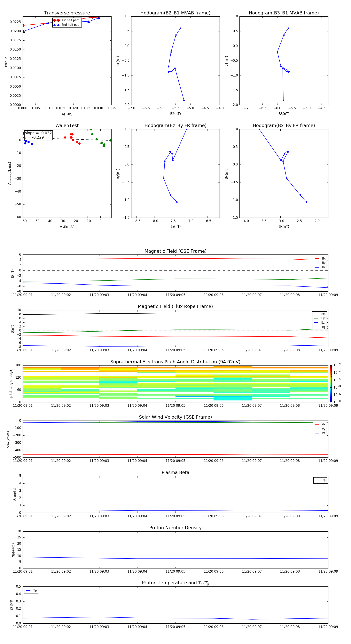The width and height of the screenshot is (351, 644).
Task: Click the 'pitch angle (deg)' y-axis label
Action: 11,384
